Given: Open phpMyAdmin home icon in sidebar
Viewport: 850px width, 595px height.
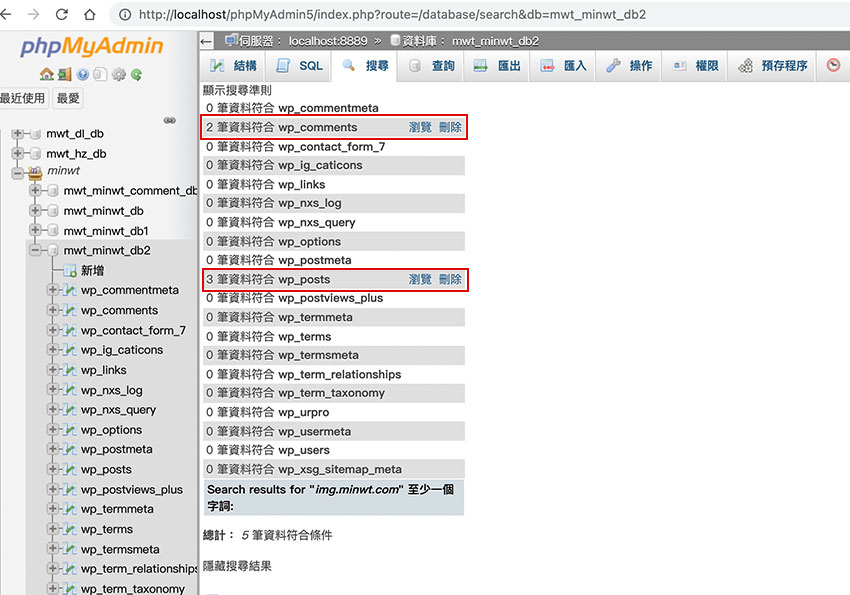Looking at the screenshot, I should [x=47, y=74].
